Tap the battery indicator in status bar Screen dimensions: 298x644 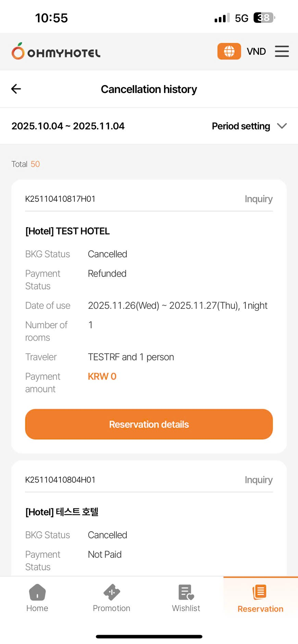pos(264,18)
